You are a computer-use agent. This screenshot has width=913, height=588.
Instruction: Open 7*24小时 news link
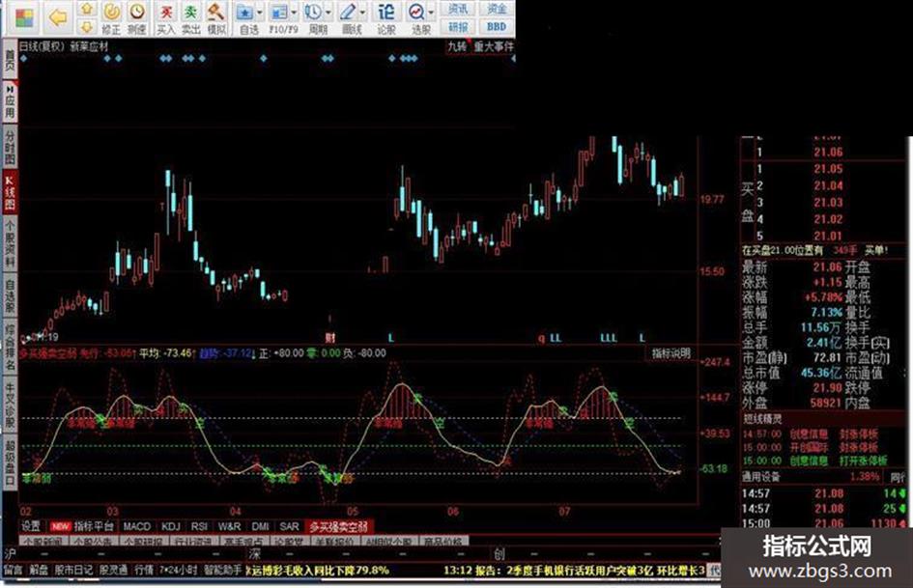[x=179, y=570]
